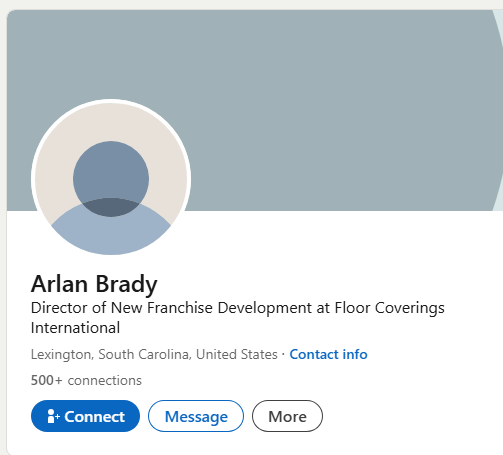Expand the More actions menu
This screenshot has height=455, width=503.
(287, 416)
